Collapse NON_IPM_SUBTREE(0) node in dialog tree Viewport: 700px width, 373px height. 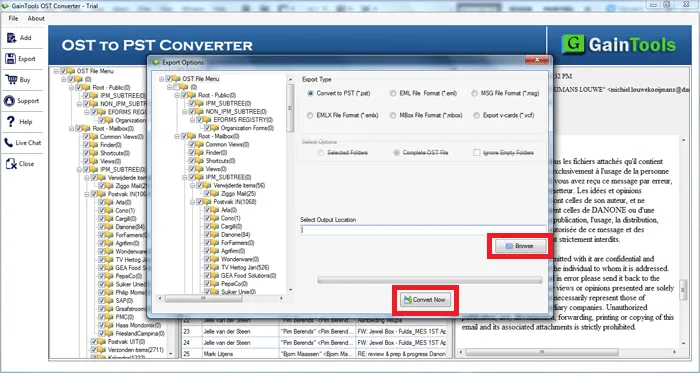coord(185,112)
